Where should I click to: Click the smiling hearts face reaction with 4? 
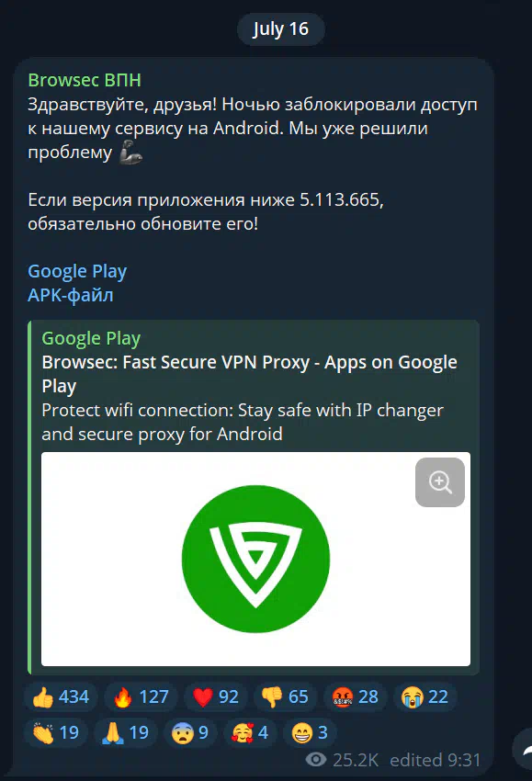[250, 732]
